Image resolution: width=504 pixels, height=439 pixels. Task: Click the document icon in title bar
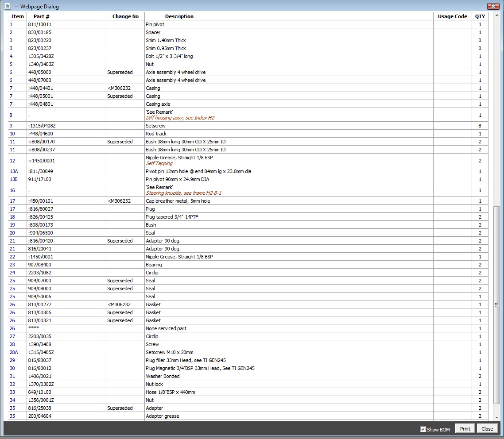(8, 6)
